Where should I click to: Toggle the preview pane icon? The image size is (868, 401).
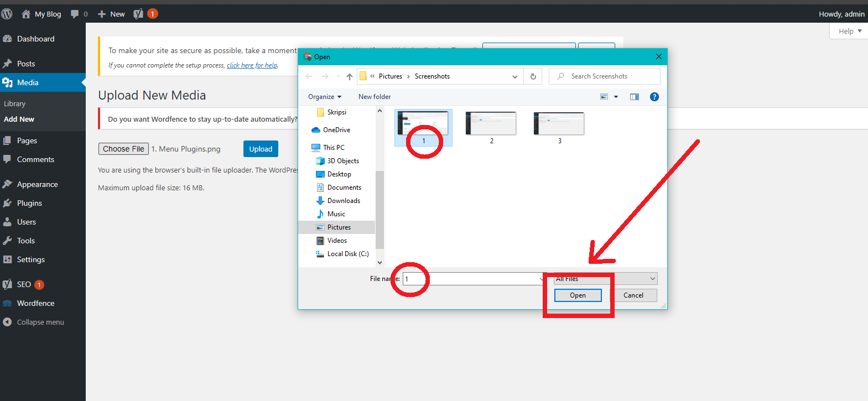635,97
